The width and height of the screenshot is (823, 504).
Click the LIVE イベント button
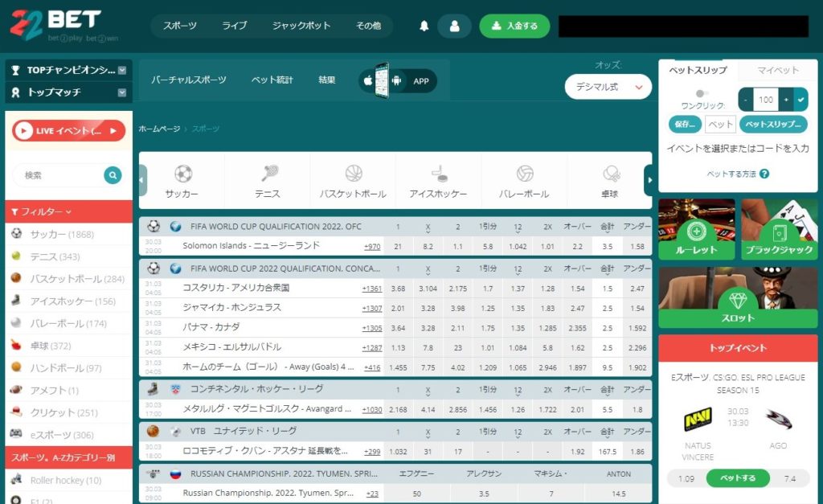point(69,131)
